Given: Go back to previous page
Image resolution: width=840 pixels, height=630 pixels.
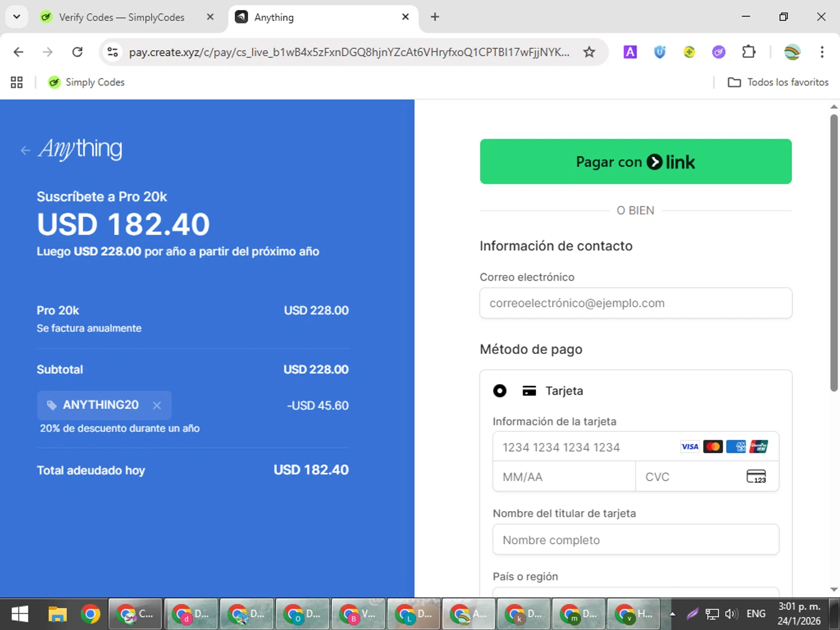Looking at the screenshot, I should (18, 52).
